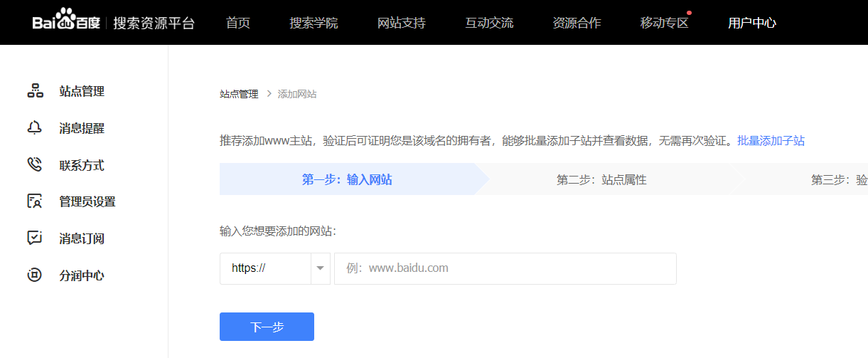This screenshot has height=358, width=868.
Task: Expand the https:// protocol dropdown arrow
Action: tap(320, 268)
